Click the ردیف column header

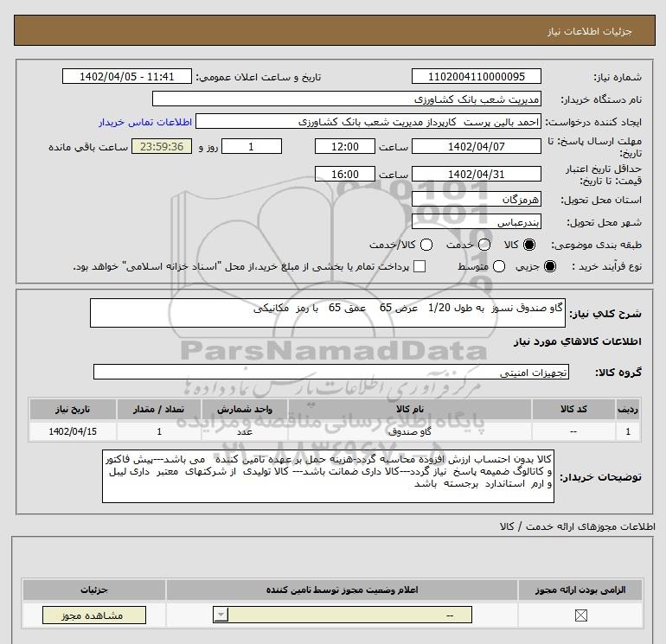628,409
